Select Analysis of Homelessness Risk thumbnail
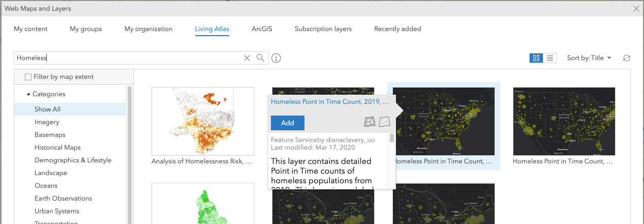Screen dimensions: 644x224 [203, 121]
